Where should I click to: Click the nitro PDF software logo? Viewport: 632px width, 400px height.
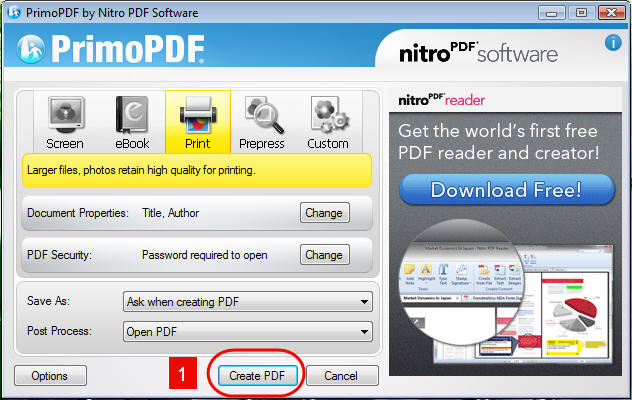coord(478,53)
